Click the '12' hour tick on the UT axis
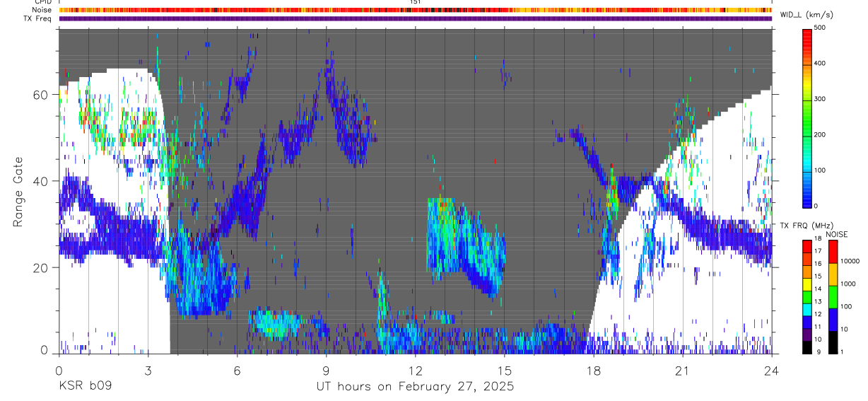The width and height of the screenshot is (868, 401). click(416, 369)
